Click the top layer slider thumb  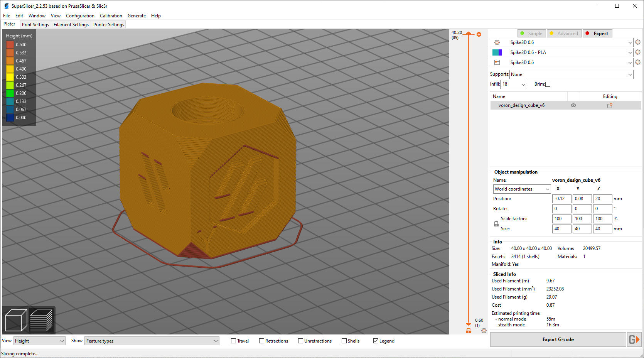[x=469, y=34]
